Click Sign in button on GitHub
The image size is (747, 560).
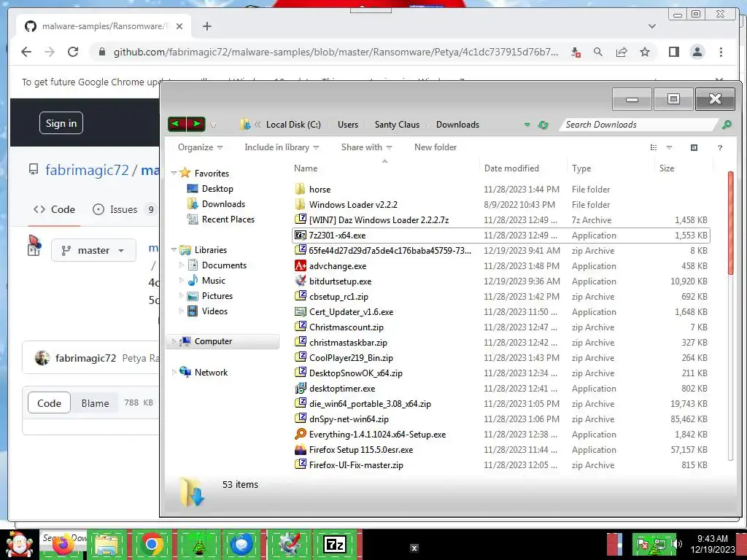tap(61, 123)
